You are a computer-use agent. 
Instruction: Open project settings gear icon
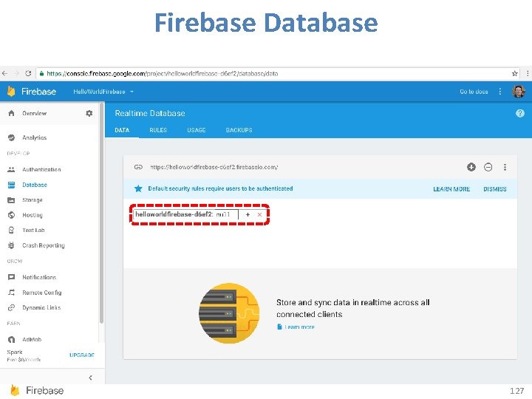(x=89, y=113)
